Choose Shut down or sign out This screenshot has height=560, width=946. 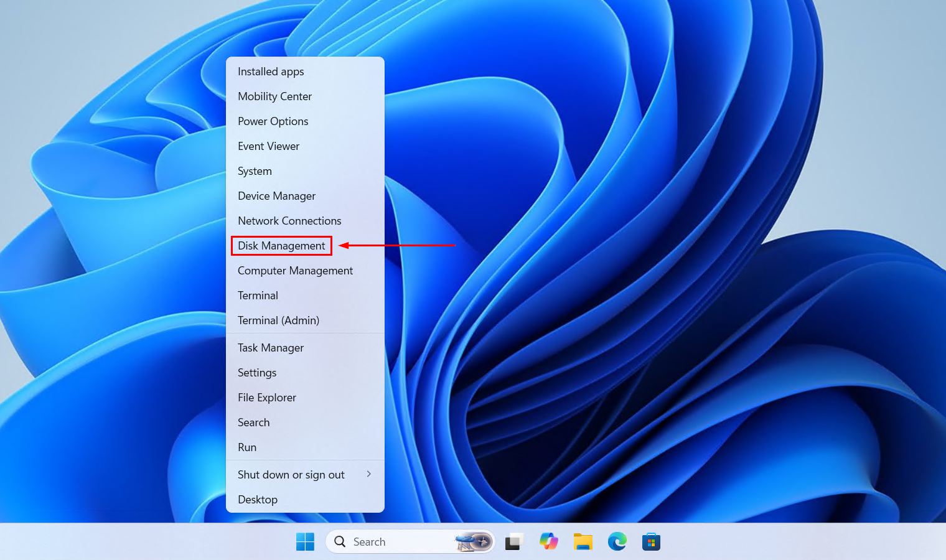[305, 475]
